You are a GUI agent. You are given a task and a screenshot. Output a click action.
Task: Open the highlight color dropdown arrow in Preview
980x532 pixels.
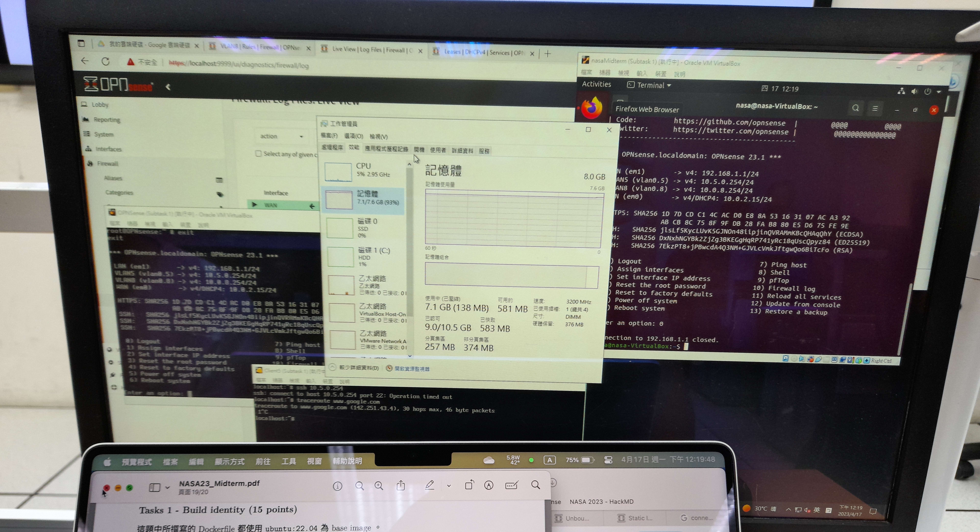[x=449, y=486]
